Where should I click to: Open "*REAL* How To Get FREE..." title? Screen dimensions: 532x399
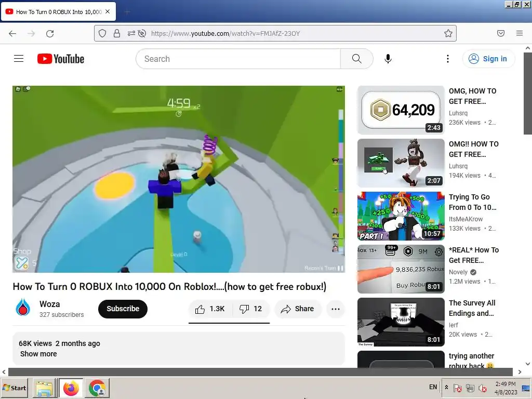pos(474,255)
